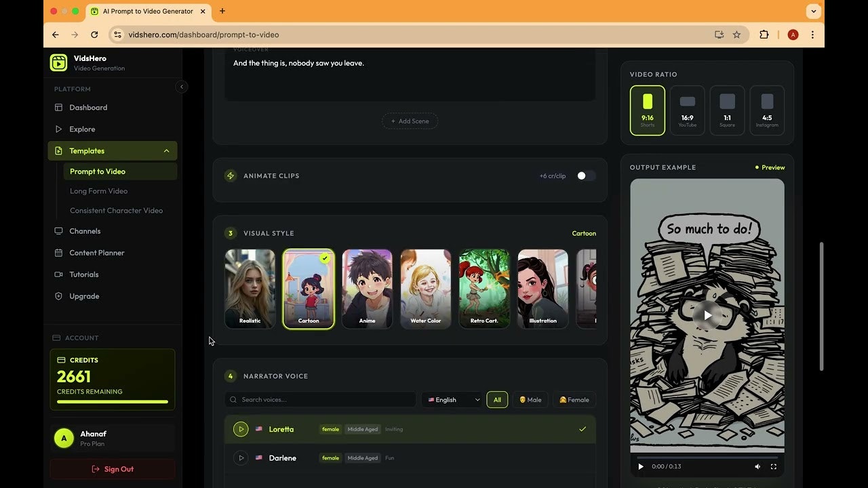
Task: Click the small play button in video controls
Action: tap(641, 466)
